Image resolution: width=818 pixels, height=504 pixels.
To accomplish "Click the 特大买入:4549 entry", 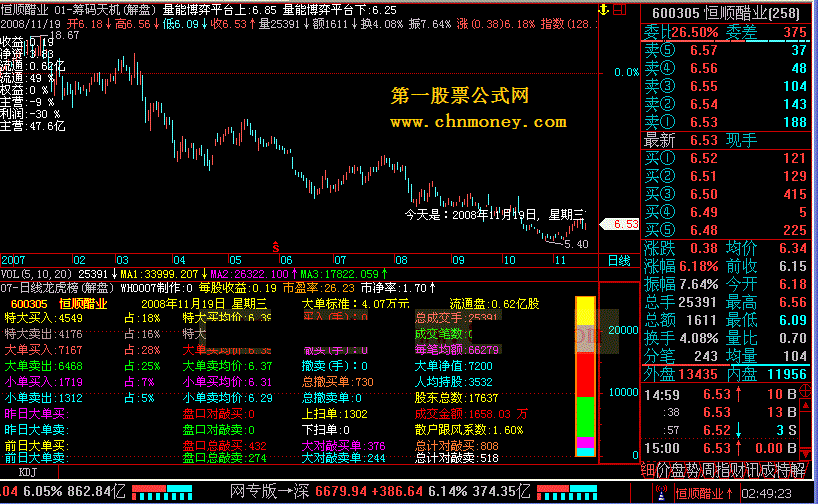I will [43, 318].
